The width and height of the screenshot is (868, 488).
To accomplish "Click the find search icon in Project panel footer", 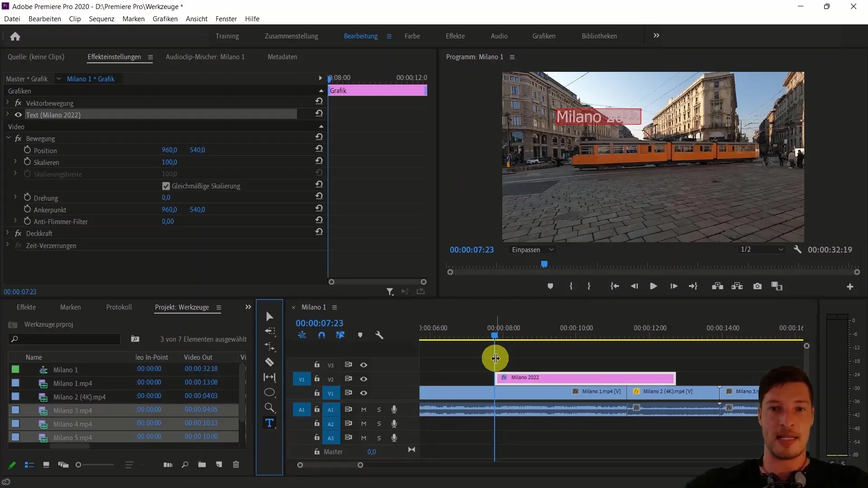I will coord(185,465).
